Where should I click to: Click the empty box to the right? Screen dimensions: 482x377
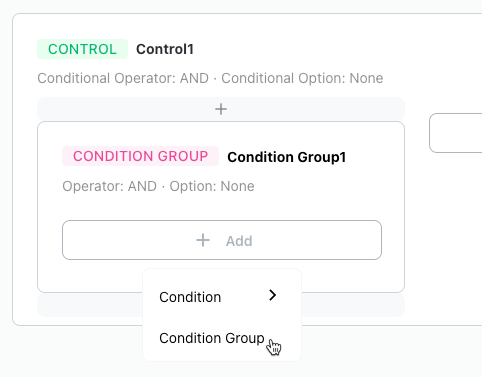coord(456,133)
